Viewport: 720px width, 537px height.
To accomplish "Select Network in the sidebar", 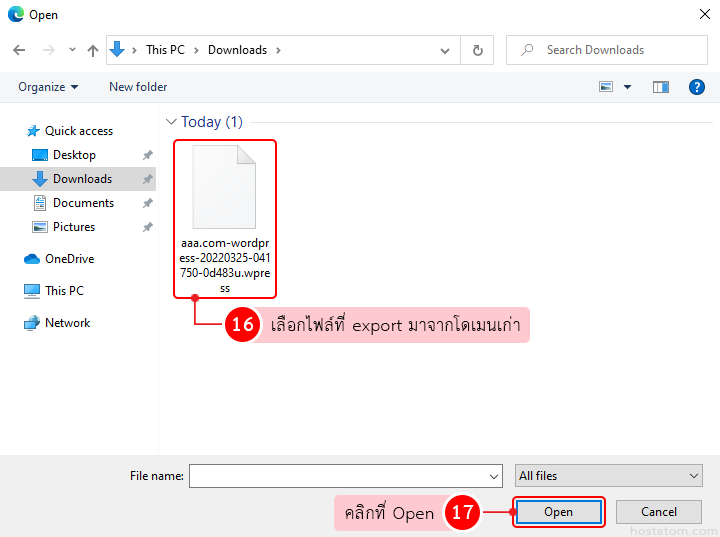I will tap(67, 323).
